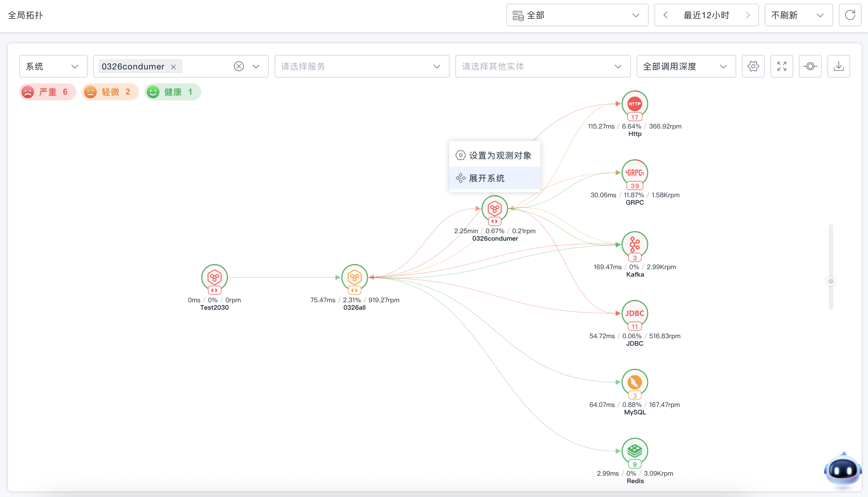Screen dimensions: 868x497
Task: Go to previous time range arrow
Action: (x=665, y=15)
